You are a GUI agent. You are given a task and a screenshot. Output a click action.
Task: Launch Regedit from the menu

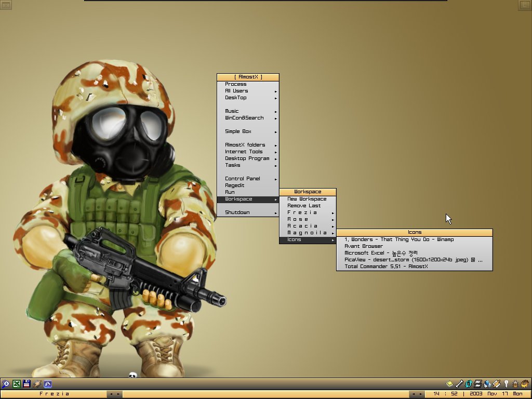(248, 185)
